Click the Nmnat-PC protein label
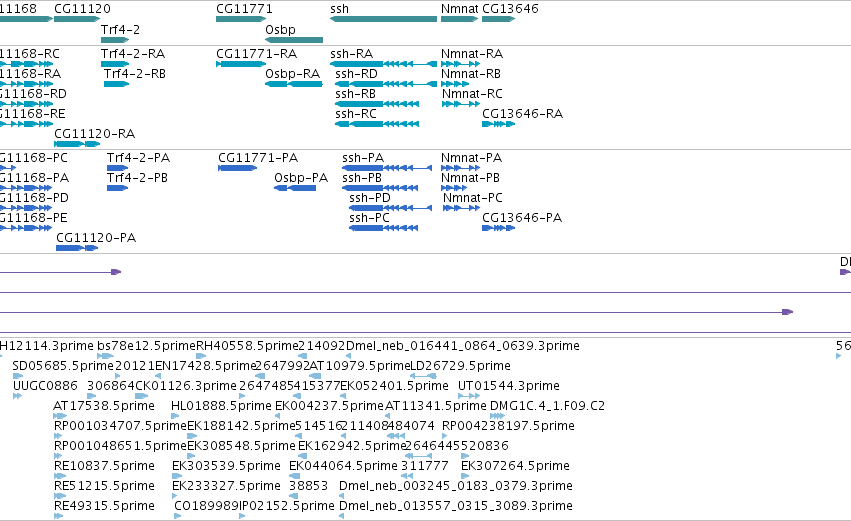 pyautogui.click(x=473, y=198)
